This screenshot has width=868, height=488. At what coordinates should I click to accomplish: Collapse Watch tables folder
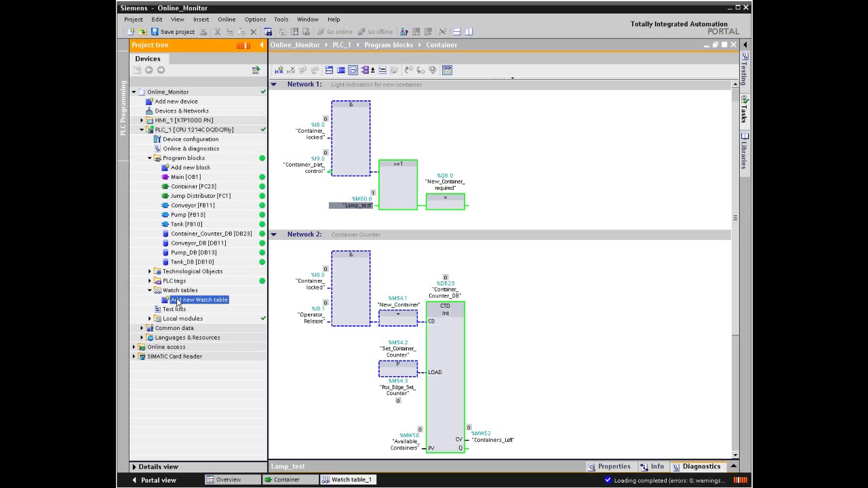pos(150,290)
